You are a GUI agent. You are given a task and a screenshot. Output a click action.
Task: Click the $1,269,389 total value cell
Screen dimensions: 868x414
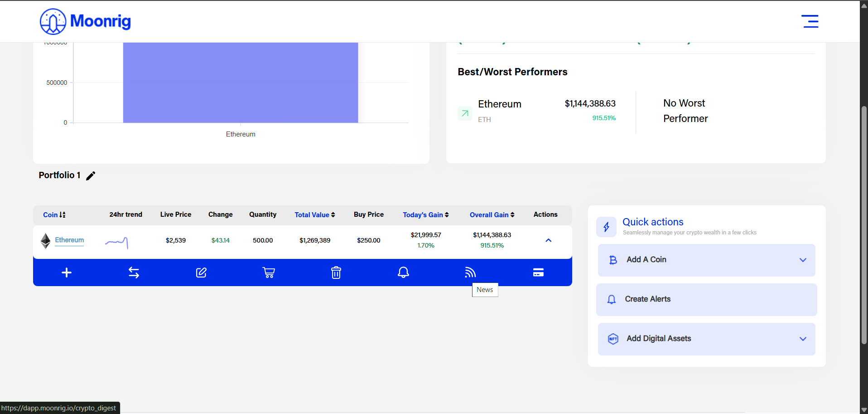(315, 240)
